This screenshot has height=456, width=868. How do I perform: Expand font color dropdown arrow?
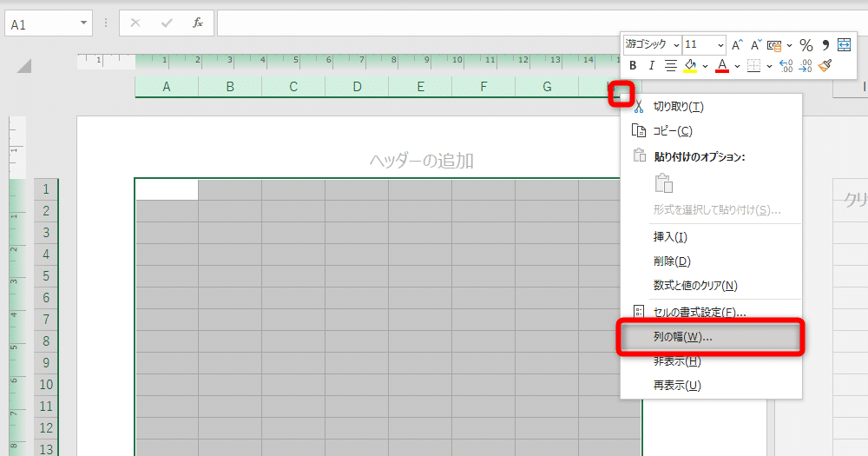[737, 67]
